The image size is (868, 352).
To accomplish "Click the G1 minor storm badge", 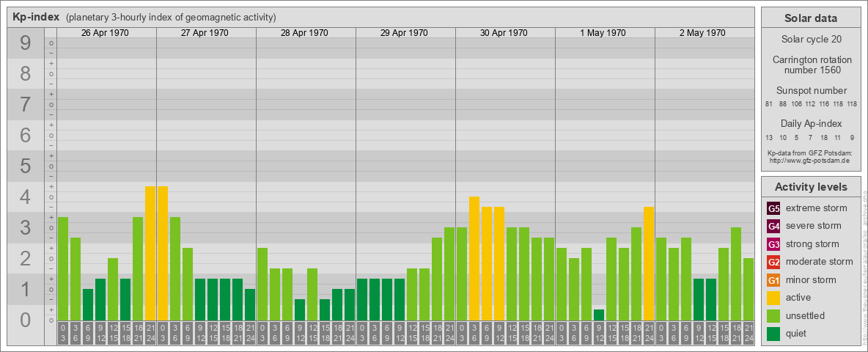I will coord(773,280).
